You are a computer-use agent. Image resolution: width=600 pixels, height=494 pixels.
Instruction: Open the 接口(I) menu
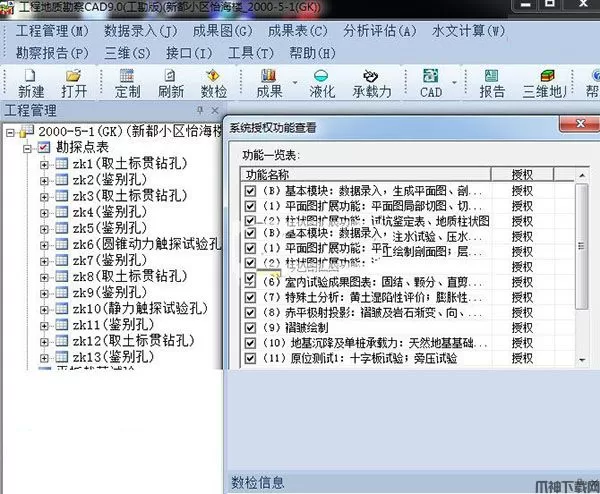189,53
